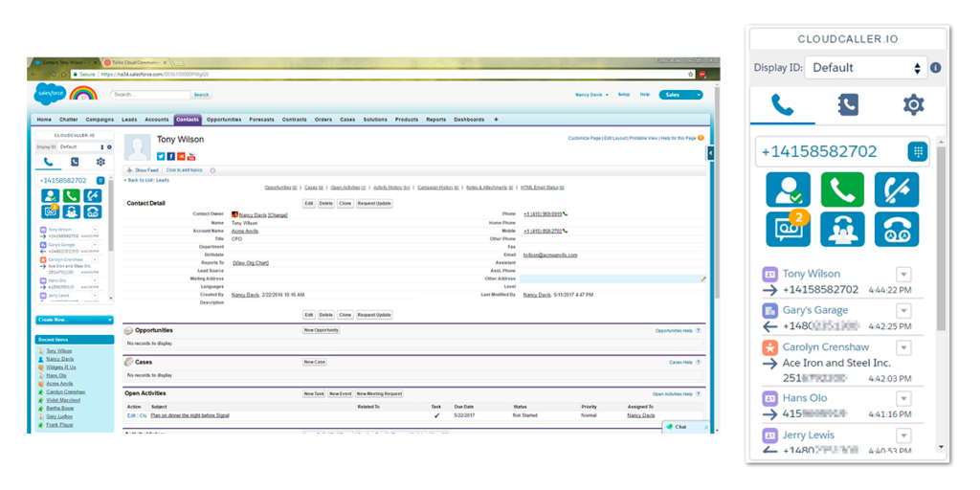Click the info icon beside the large Display ID selector
Viewport: 980px width, 490px height.
point(936,68)
